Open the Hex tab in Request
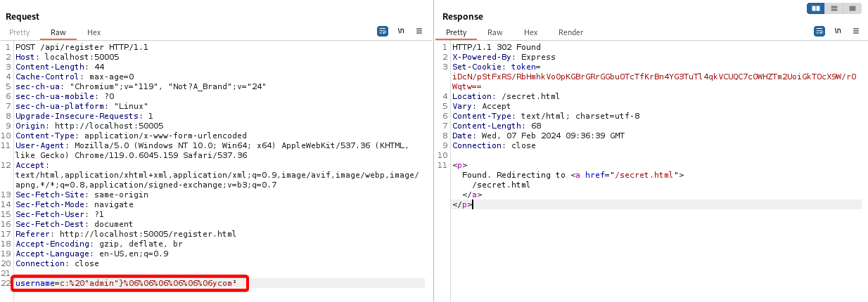 point(94,32)
